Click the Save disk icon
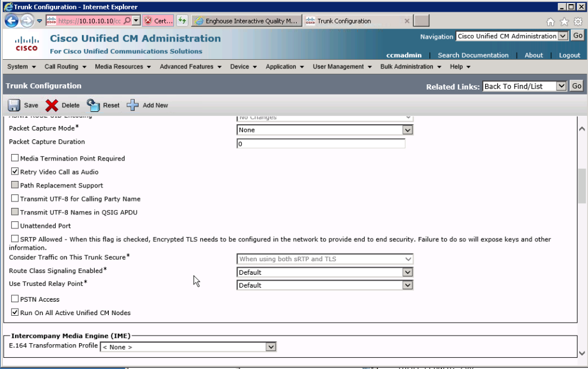Image resolution: width=588 pixels, height=369 pixels. point(14,105)
